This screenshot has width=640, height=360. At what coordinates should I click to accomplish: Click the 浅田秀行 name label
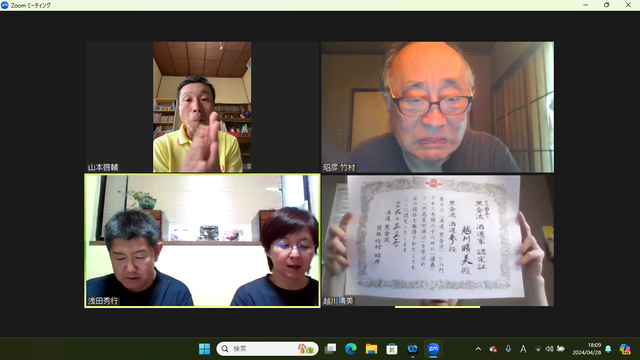(103, 301)
